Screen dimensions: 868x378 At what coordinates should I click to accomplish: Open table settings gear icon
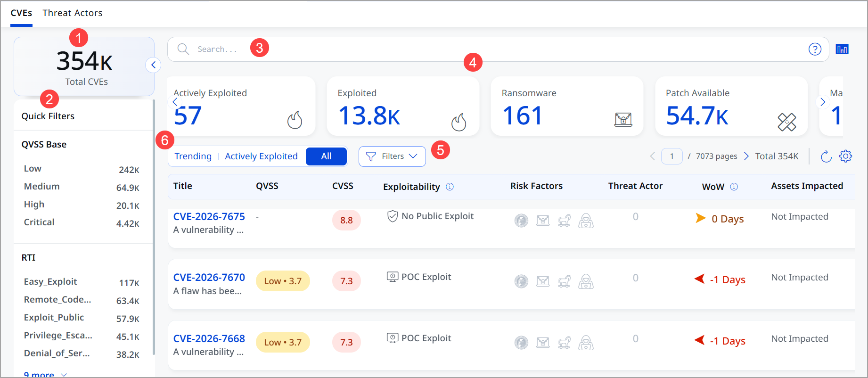point(846,156)
